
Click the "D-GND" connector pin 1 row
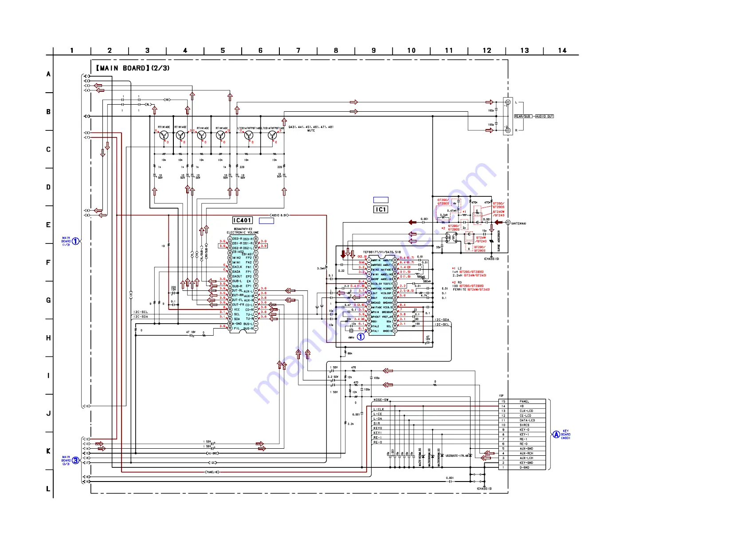click(522, 467)
